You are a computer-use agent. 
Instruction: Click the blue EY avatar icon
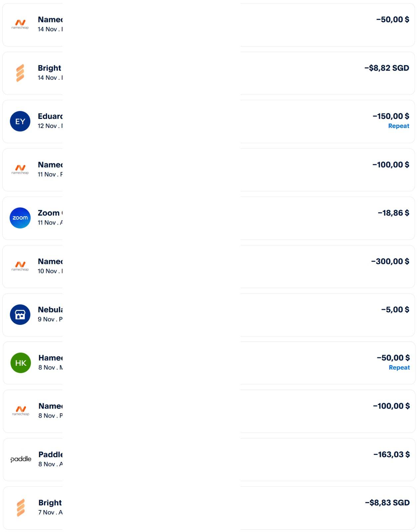click(20, 121)
